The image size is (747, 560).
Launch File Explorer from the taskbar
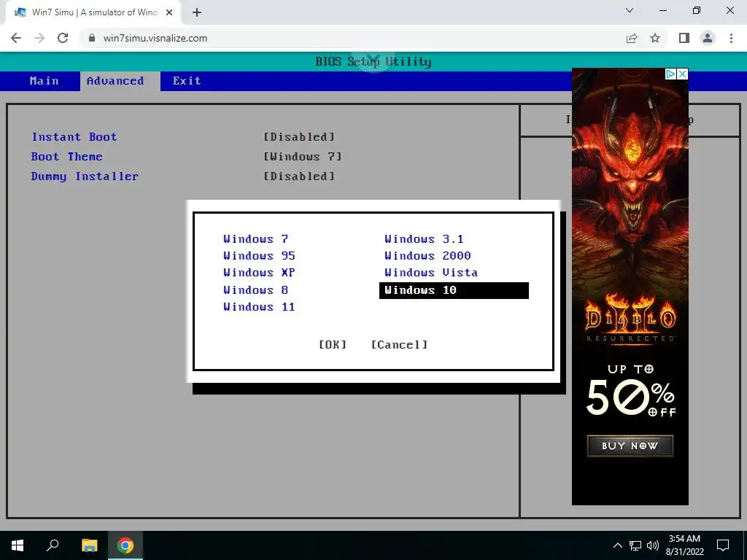pos(89,545)
